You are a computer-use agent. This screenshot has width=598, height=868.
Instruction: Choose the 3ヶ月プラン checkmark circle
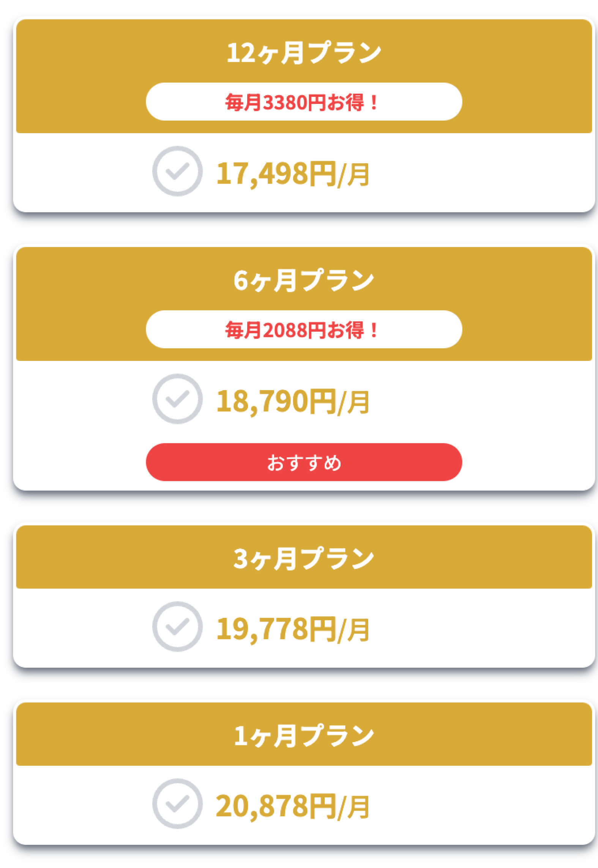[177, 627]
